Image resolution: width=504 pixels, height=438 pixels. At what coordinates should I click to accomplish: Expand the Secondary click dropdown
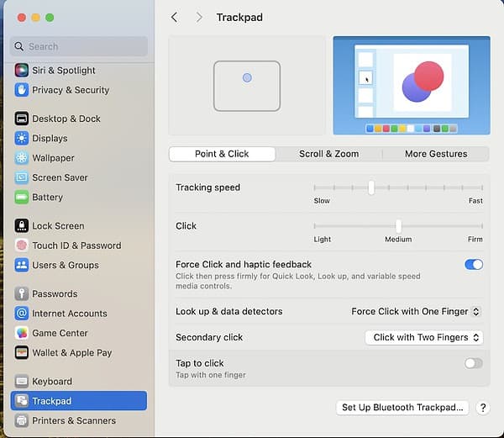[424, 337]
